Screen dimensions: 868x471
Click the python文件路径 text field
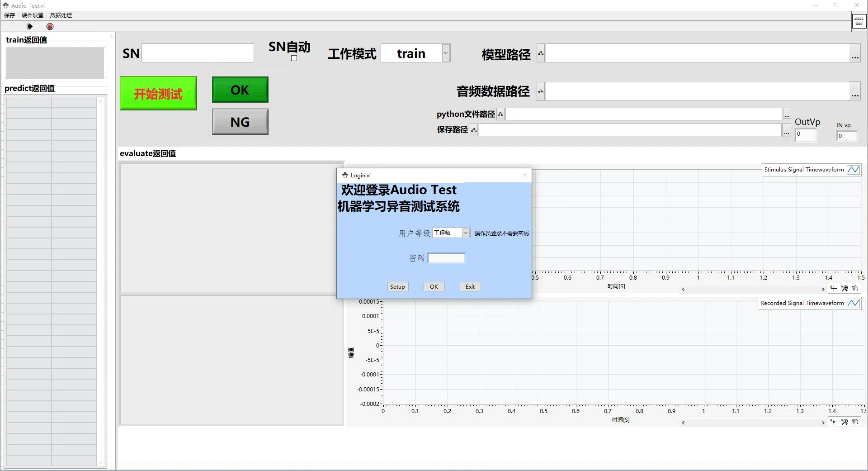[x=643, y=114]
